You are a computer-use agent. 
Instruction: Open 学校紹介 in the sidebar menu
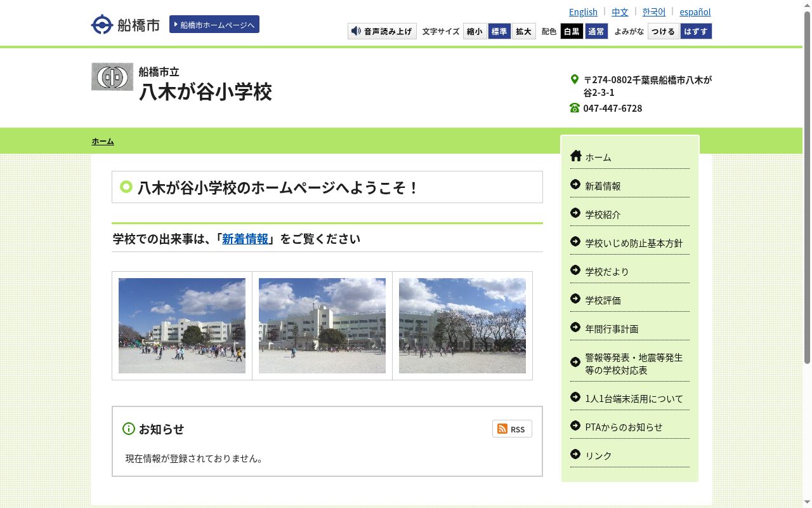[603, 215]
